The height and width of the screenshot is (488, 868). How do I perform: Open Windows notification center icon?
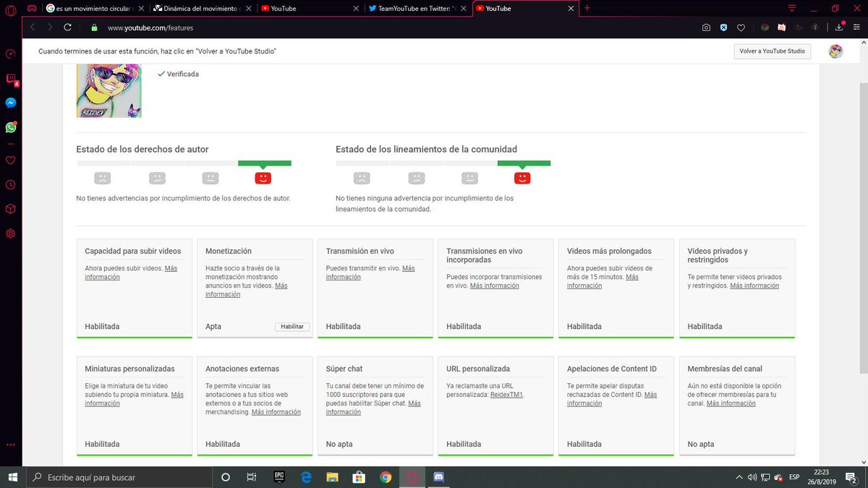click(852, 477)
